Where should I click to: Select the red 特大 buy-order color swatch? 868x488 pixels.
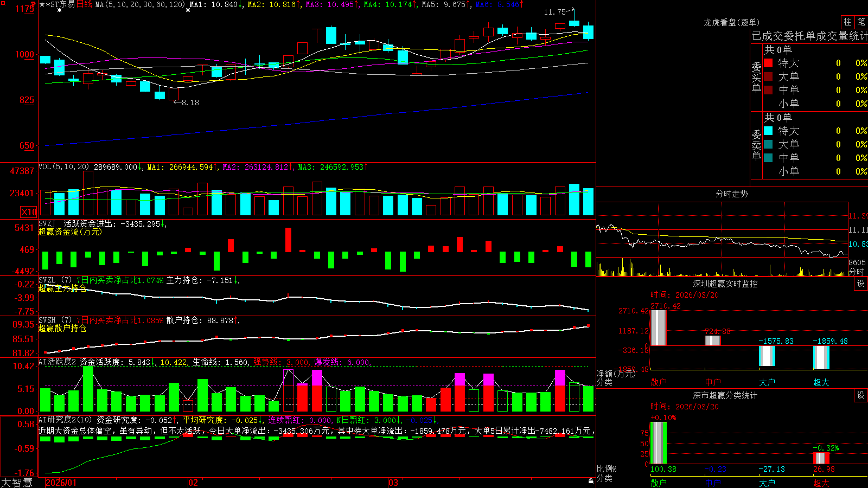768,63
